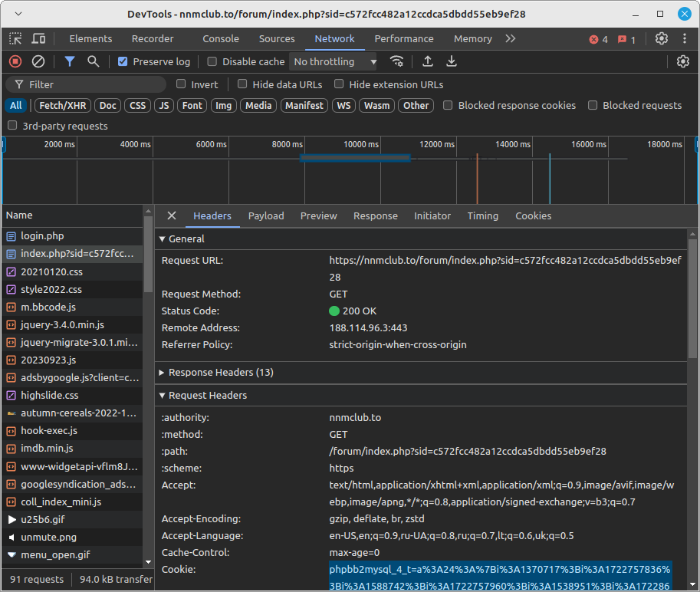Open network conditions wifi icon
The image size is (700, 592).
[396, 61]
